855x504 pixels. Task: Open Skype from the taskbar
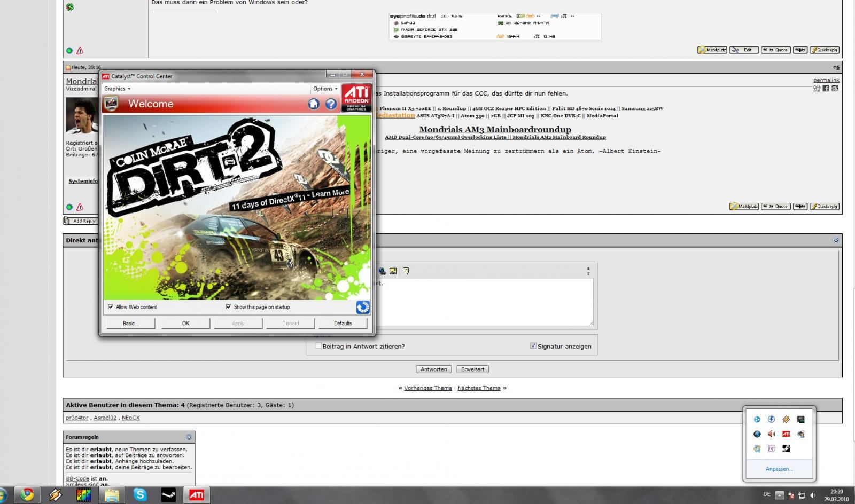(x=140, y=495)
